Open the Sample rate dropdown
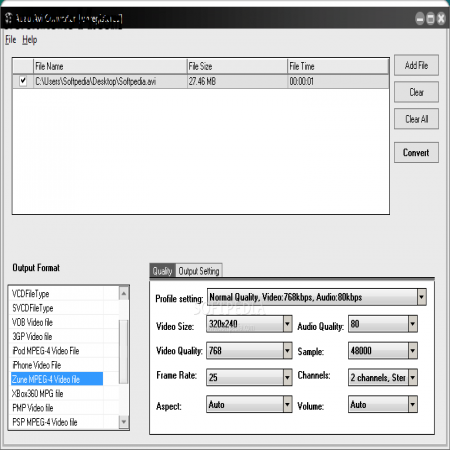This screenshot has height=450, width=450. tap(383, 350)
